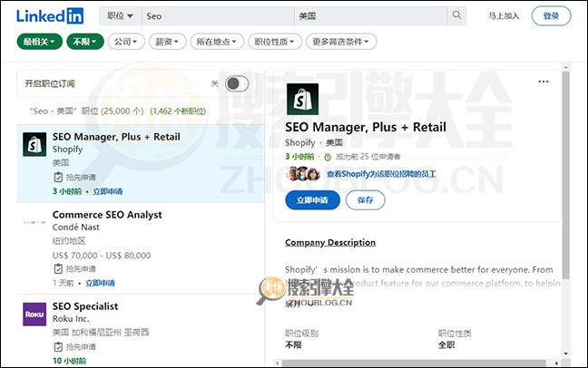Click green clock icon near applicant count
588x368 pixels.
pos(328,157)
